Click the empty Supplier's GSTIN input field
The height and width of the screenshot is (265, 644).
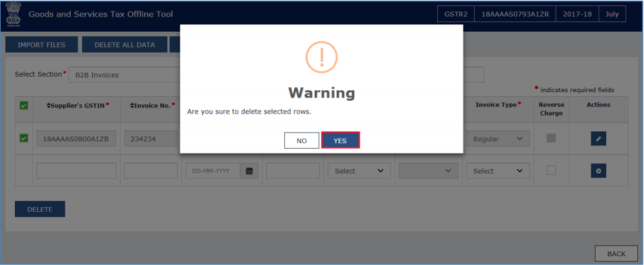click(x=76, y=171)
